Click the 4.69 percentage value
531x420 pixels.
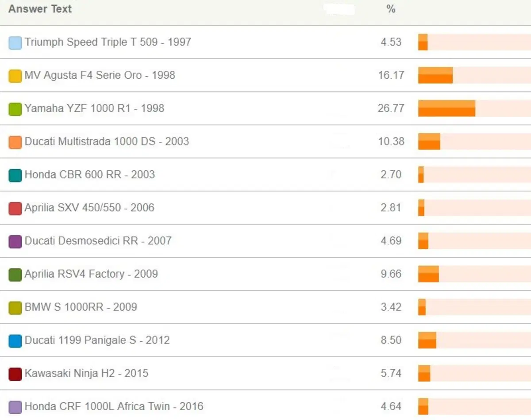(x=391, y=241)
